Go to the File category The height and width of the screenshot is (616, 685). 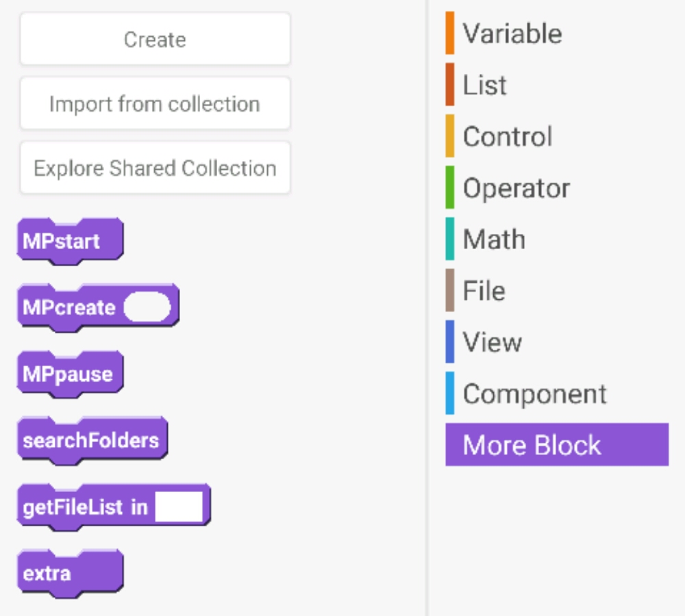pyautogui.click(x=484, y=291)
